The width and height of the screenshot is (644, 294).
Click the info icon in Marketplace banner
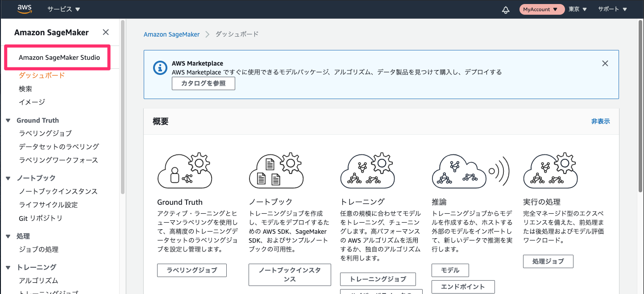[160, 68]
